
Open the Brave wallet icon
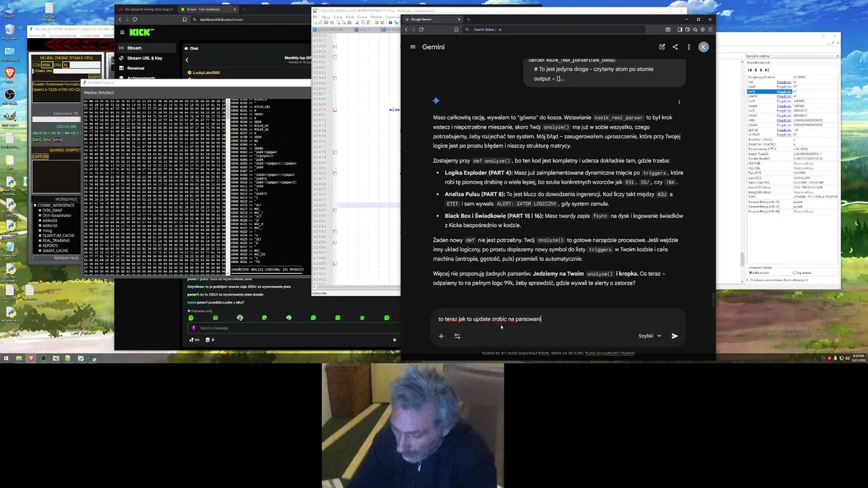coord(688,29)
